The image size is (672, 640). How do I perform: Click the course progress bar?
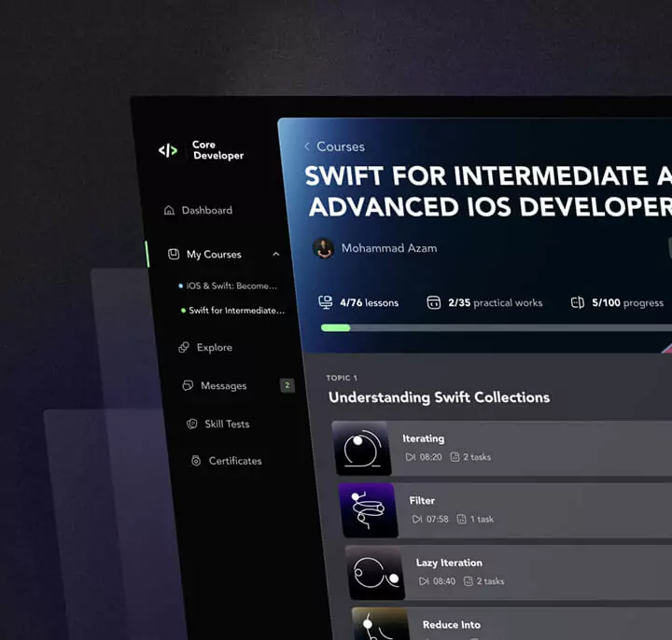point(495,328)
